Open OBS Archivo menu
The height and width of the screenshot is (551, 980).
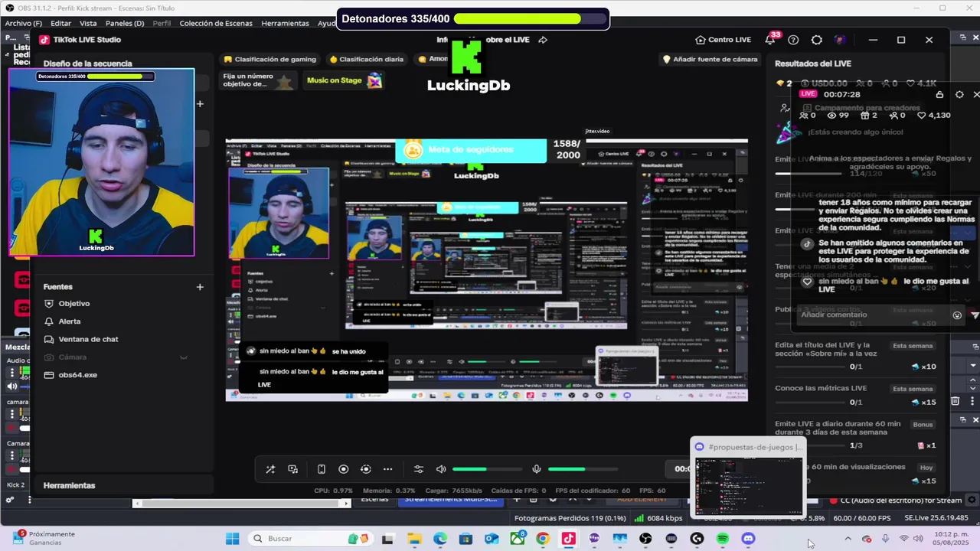(24, 23)
